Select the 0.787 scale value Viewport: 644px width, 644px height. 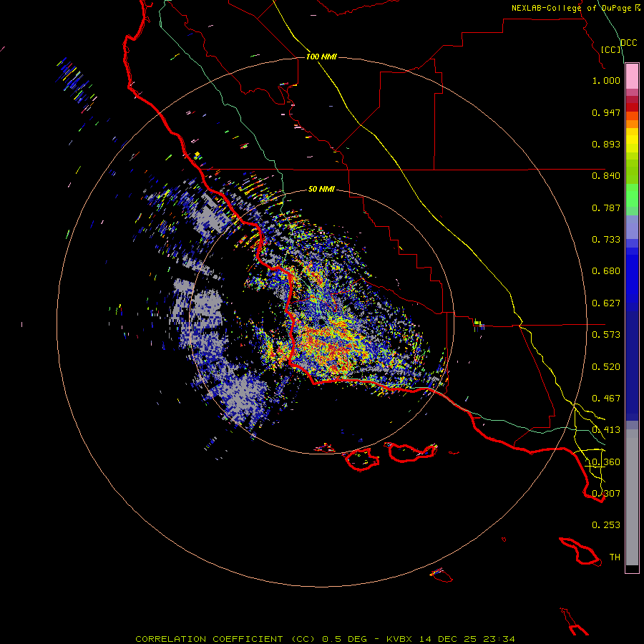(x=606, y=208)
